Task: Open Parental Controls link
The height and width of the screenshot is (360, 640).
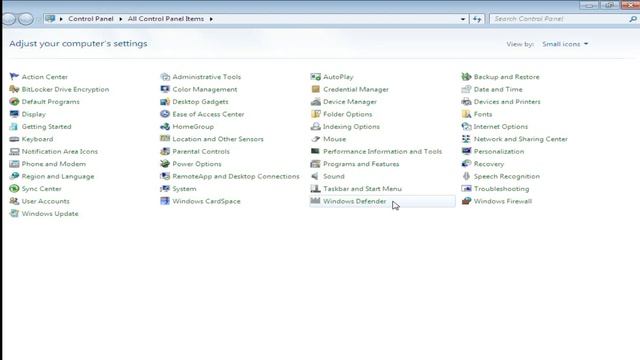Action: pyautogui.click(x=201, y=151)
